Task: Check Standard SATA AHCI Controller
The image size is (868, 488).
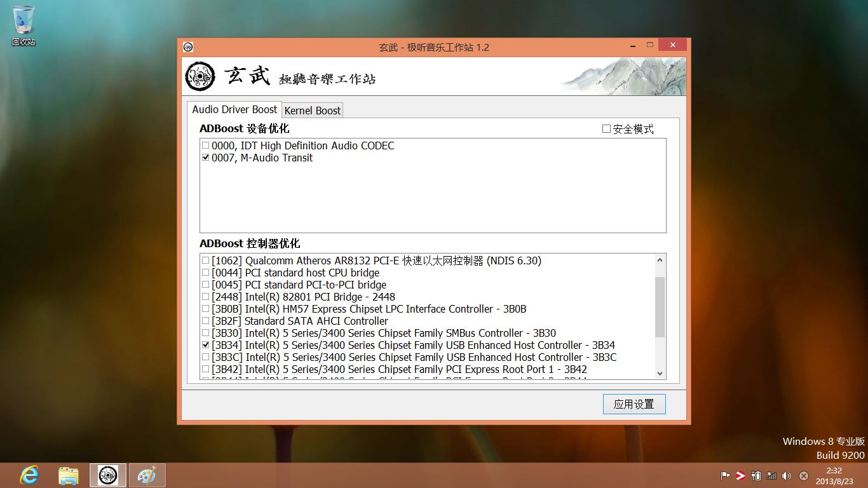Action: pos(205,321)
